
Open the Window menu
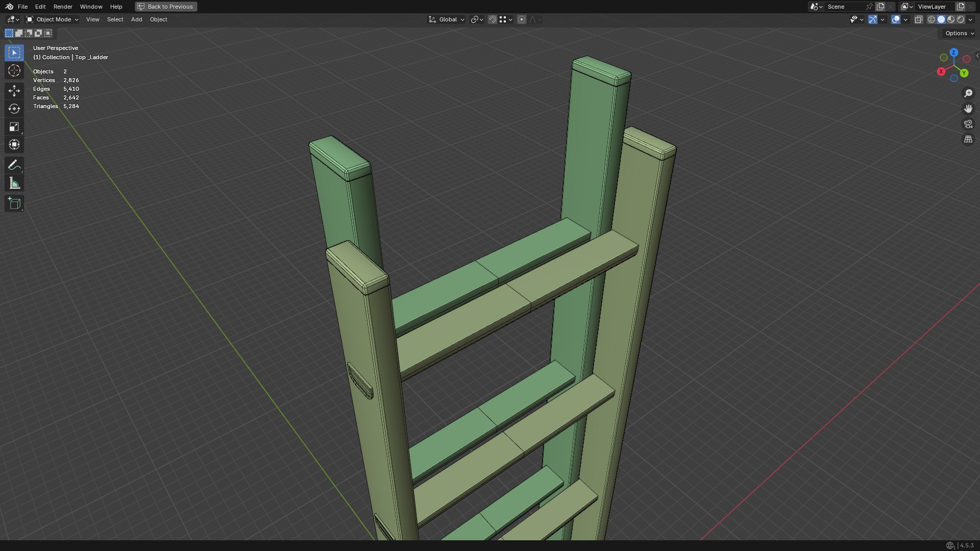(x=91, y=7)
